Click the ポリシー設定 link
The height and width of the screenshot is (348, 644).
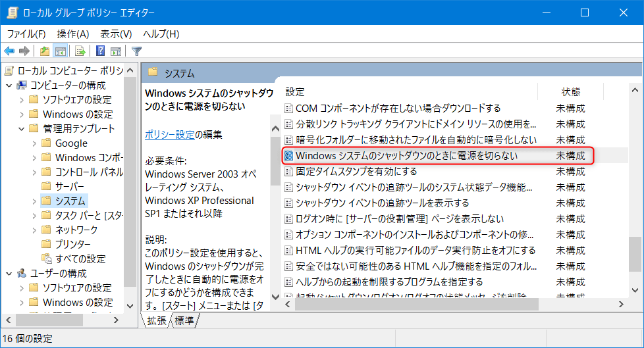[169, 135]
